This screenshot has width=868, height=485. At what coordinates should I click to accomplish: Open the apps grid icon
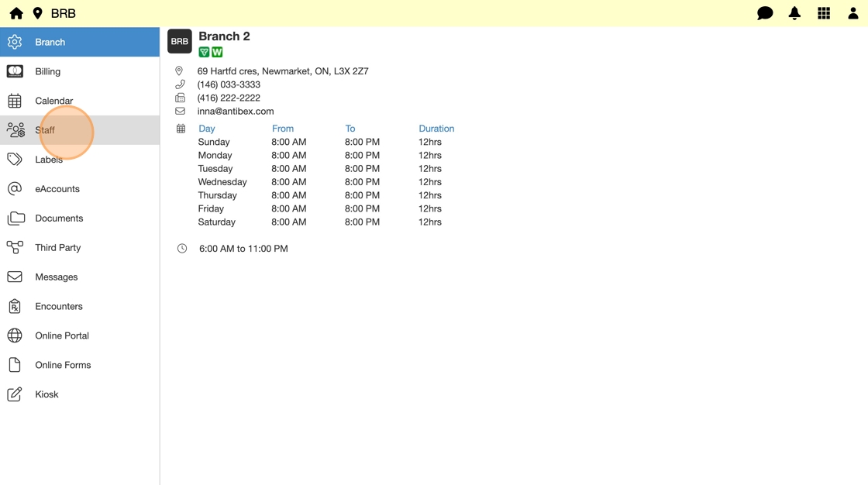tap(824, 13)
